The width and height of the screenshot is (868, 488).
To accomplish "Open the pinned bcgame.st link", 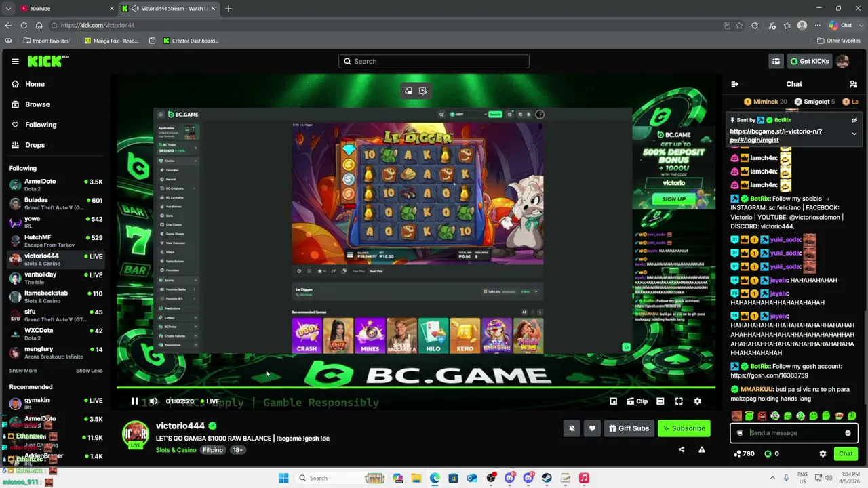I will tap(776, 136).
